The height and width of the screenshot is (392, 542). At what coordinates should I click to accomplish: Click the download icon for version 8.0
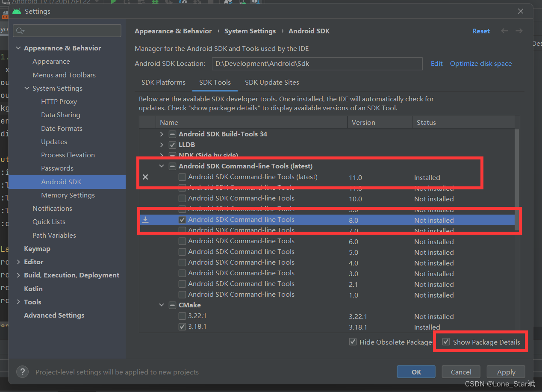coord(145,220)
